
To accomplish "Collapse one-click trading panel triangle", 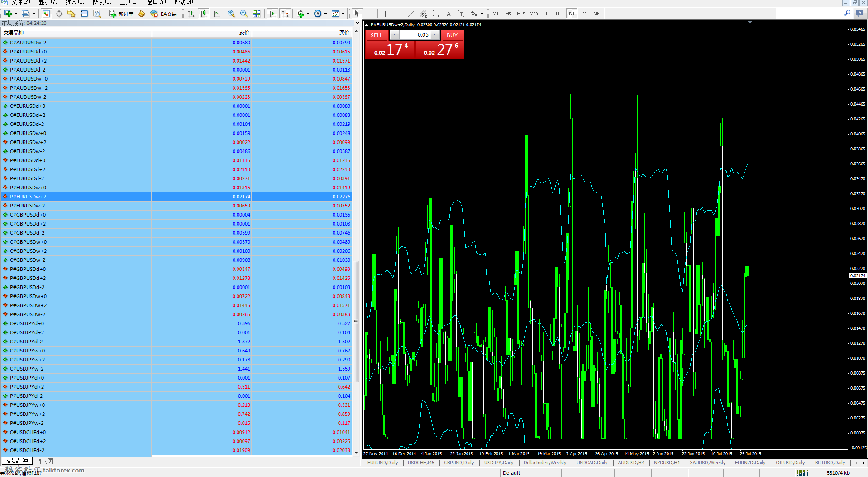I will pyautogui.click(x=367, y=25).
